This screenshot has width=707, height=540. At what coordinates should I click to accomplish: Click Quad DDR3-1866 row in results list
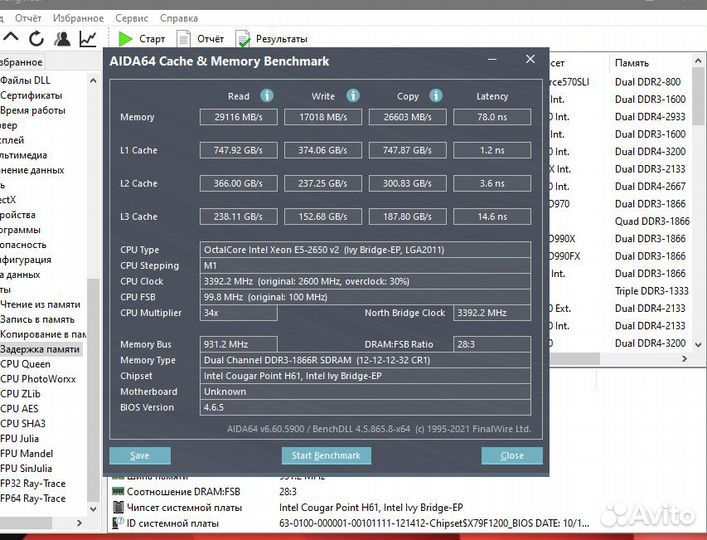(652, 221)
